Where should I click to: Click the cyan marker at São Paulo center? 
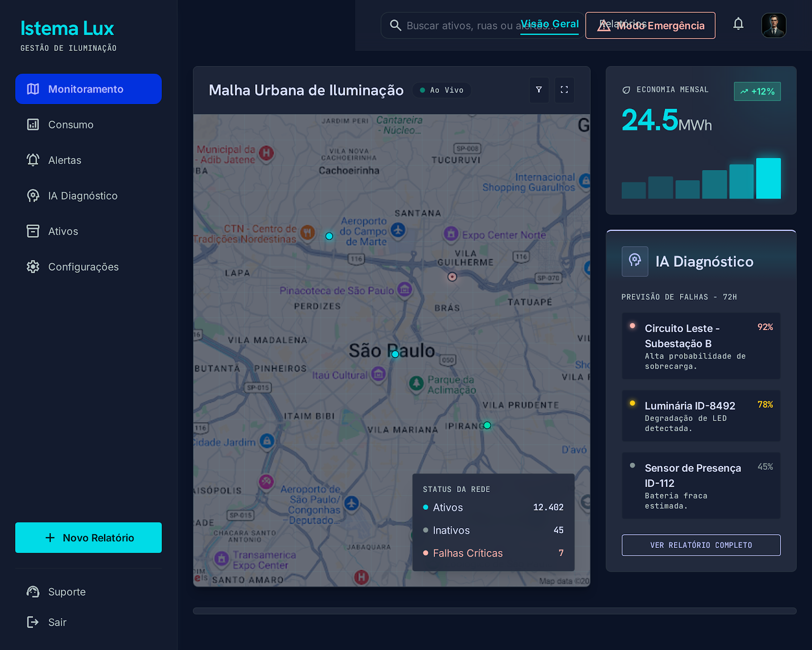coord(395,354)
